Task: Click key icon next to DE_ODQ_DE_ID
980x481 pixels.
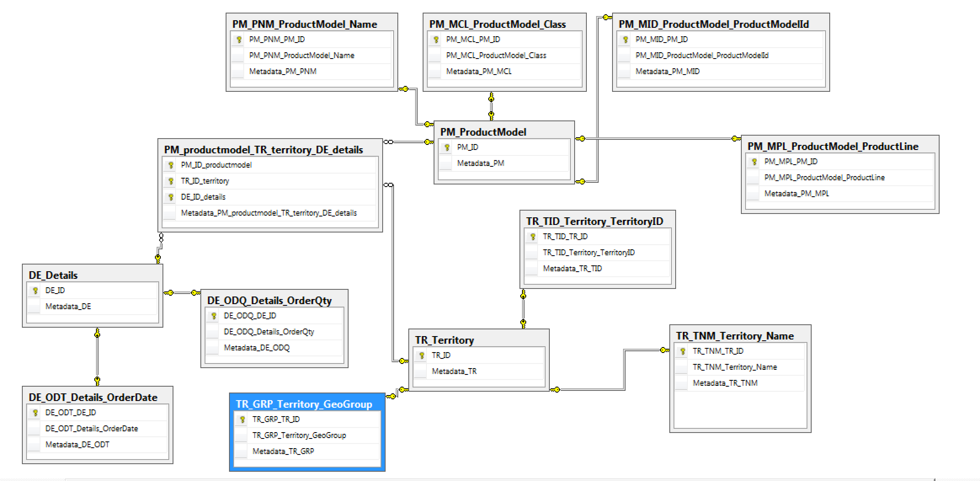Action: click(x=213, y=316)
